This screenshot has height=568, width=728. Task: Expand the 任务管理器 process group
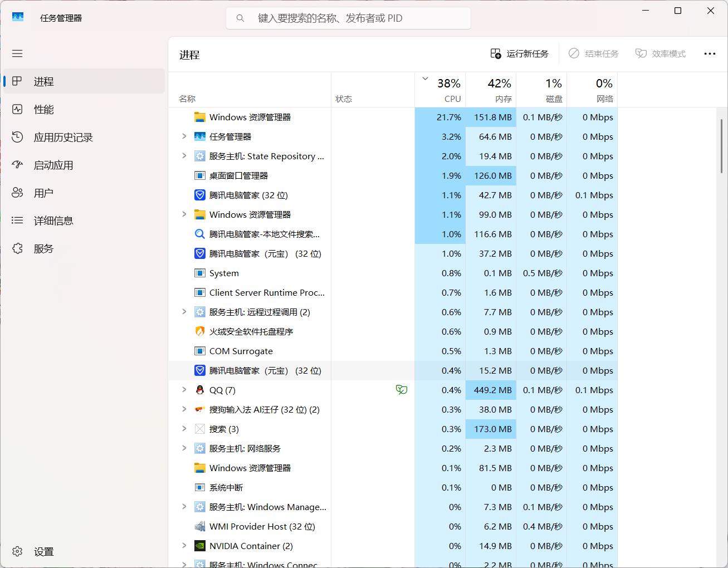184,136
